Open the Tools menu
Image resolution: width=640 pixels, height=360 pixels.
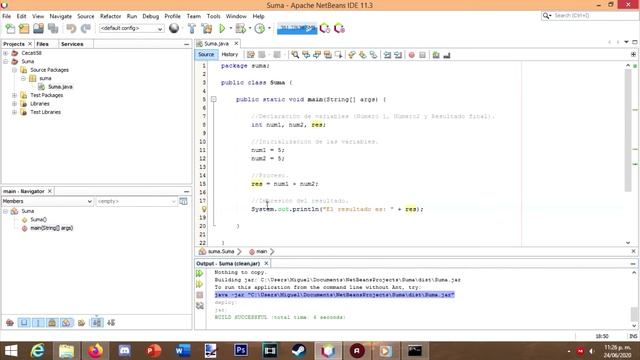point(213,16)
